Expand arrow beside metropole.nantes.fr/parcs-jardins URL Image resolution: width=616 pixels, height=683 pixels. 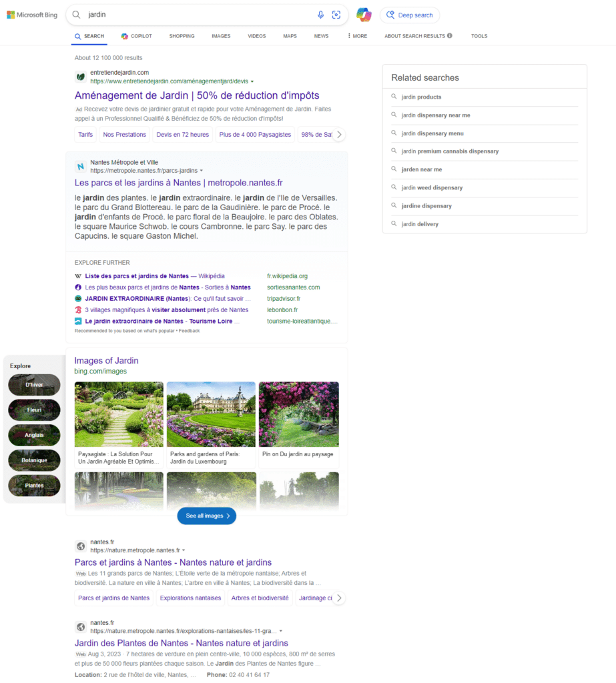pyautogui.click(x=202, y=171)
